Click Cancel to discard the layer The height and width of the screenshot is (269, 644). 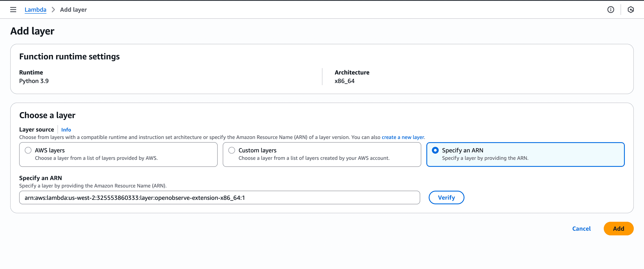[x=581, y=229]
